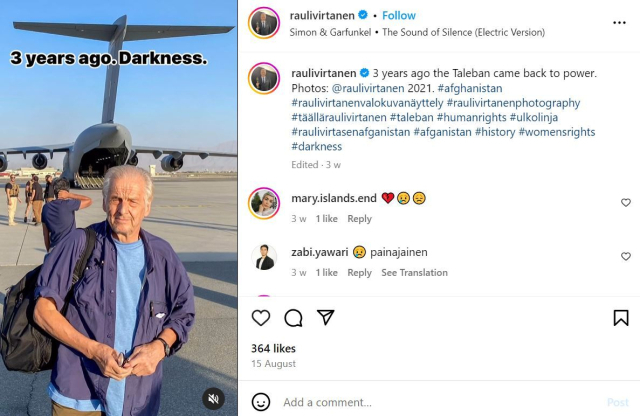Like zabi.yawari's comment
The image size is (640, 416).
point(626,257)
